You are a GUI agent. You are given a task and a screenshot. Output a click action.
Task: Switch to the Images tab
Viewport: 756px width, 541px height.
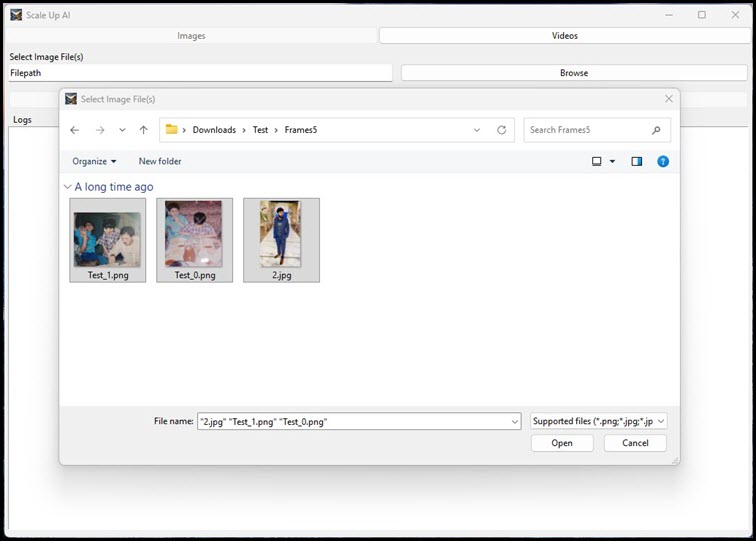coord(191,36)
